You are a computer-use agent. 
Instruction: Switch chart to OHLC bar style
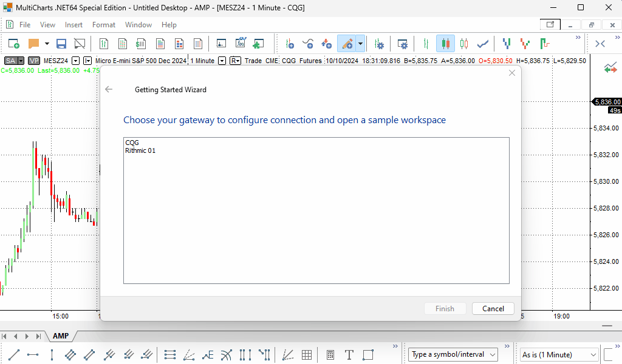[426, 44]
